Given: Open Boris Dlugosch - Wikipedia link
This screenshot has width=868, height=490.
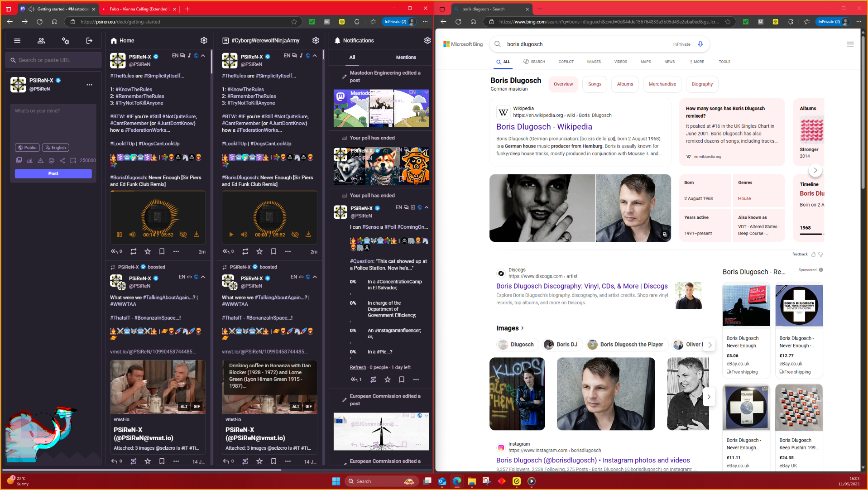Looking at the screenshot, I should (544, 127).
